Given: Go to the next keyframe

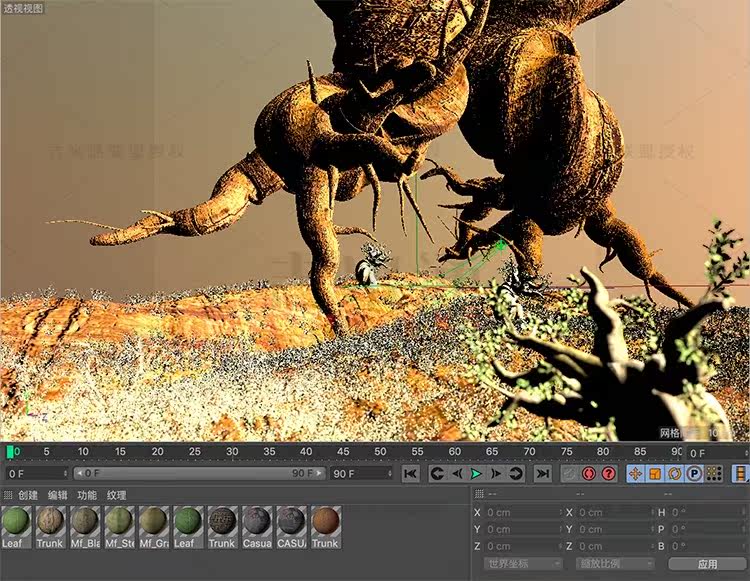Looking at the screenshot, I should (x=516, y=473).
